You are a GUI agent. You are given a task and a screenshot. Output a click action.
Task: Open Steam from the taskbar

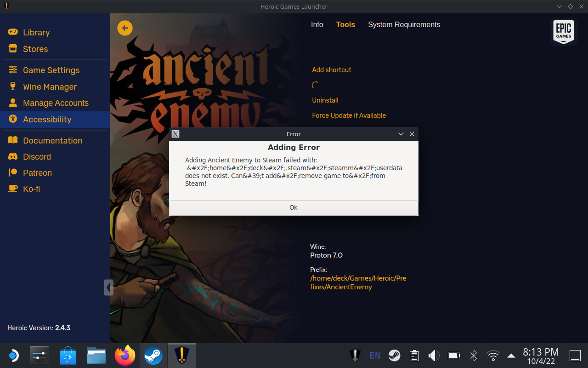153,355
